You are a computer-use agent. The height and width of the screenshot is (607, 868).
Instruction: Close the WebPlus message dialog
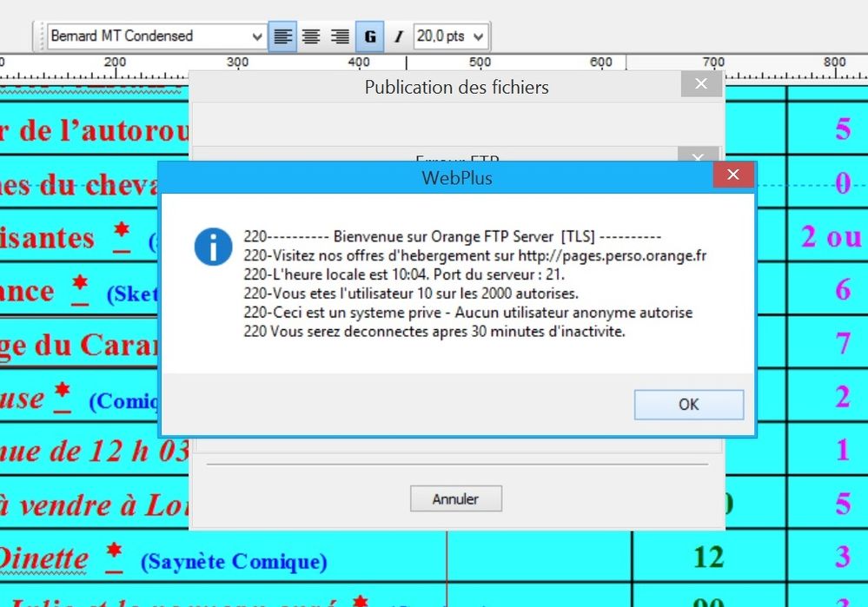(733, 175)
